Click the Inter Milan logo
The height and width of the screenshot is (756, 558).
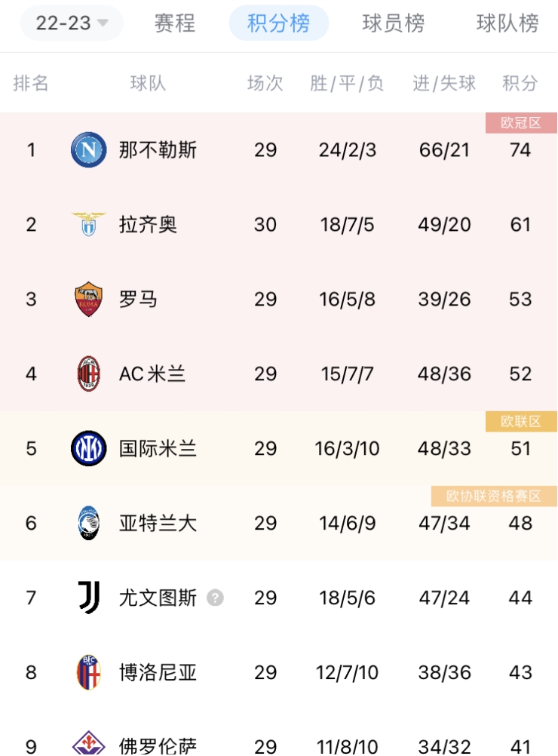tap(89, 448)
